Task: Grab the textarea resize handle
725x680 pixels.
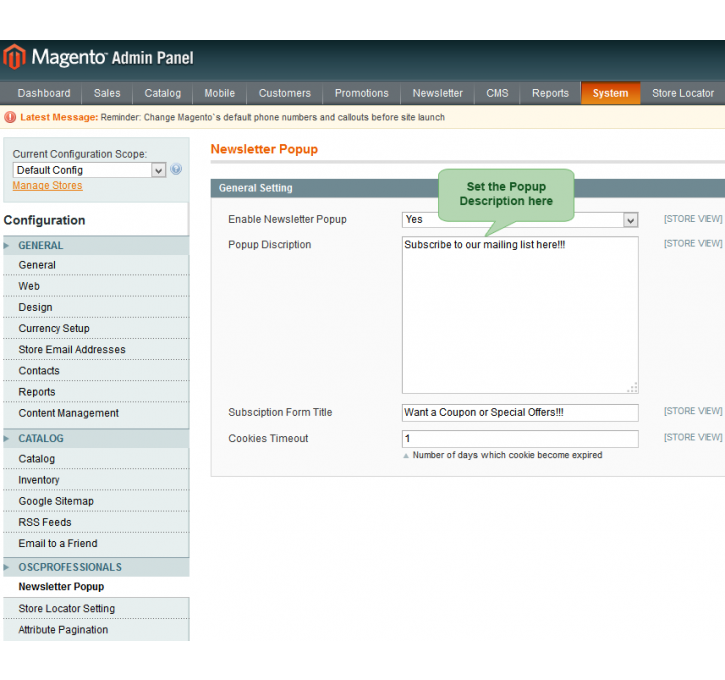Action: point(632,388)
